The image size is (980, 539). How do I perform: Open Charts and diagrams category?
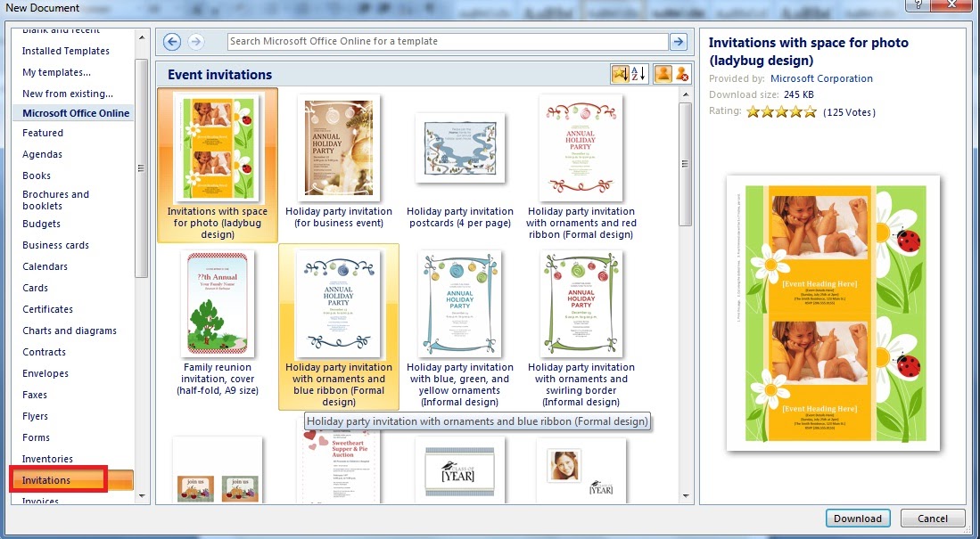tap(70, 331)
